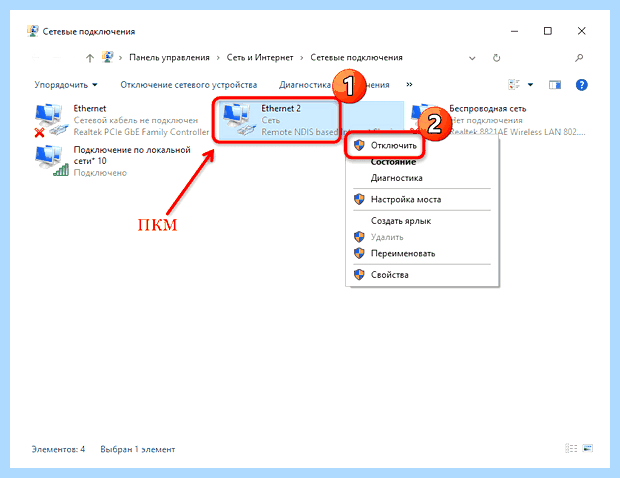The height and width of the screenshot is (478, 620).
Task: Switch to details view icon in status bar
Action: click(x=571, y=448)
